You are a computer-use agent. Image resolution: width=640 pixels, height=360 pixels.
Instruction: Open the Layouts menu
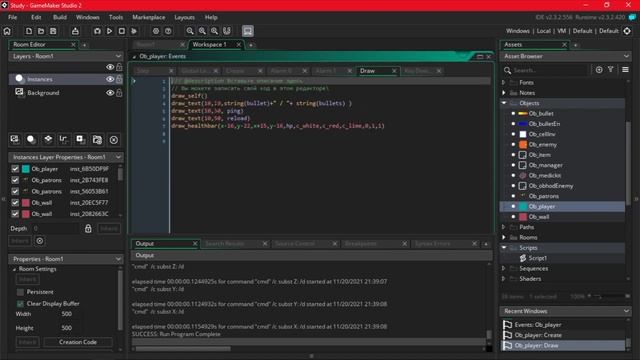184,17
